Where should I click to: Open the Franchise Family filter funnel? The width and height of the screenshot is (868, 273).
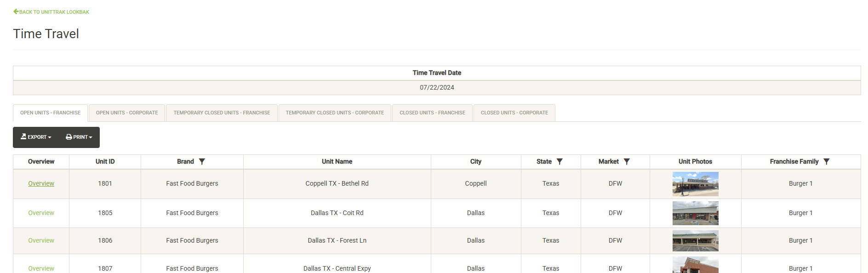point(826,162)
